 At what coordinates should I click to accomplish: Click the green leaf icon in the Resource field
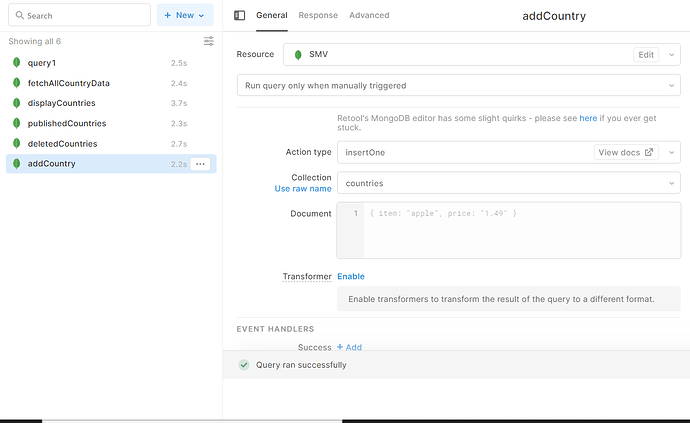click(x=298, y=55)
